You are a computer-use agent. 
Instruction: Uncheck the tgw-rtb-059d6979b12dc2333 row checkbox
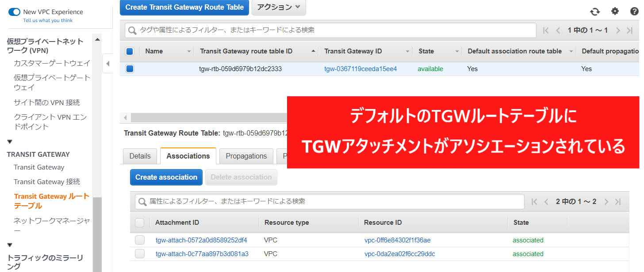pyautogui.click(x=130, y=69)
